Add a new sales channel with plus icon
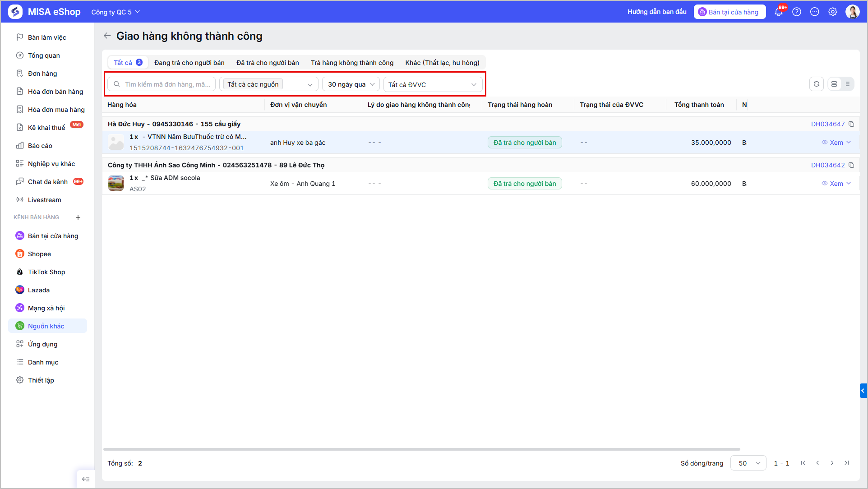 (78, 217)
